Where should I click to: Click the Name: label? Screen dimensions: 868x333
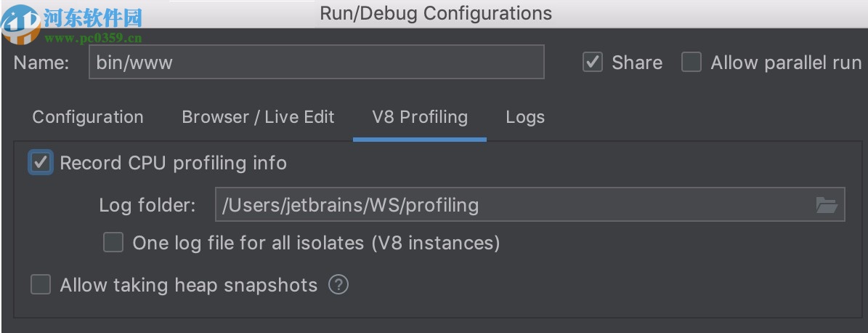[x=41, y=63]
